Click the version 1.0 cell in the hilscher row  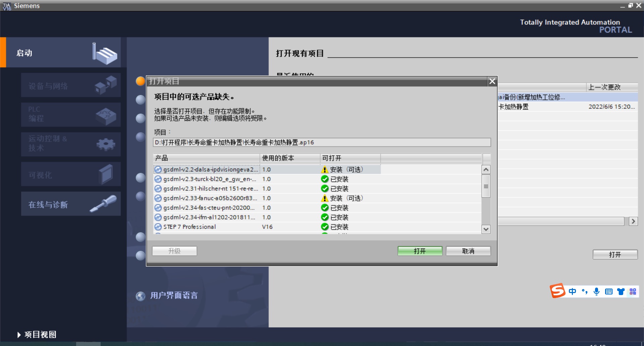tap(266, 189)
